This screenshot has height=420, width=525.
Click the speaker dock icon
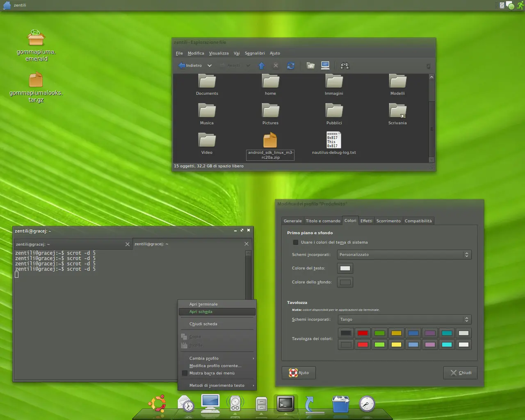(235, 404)
